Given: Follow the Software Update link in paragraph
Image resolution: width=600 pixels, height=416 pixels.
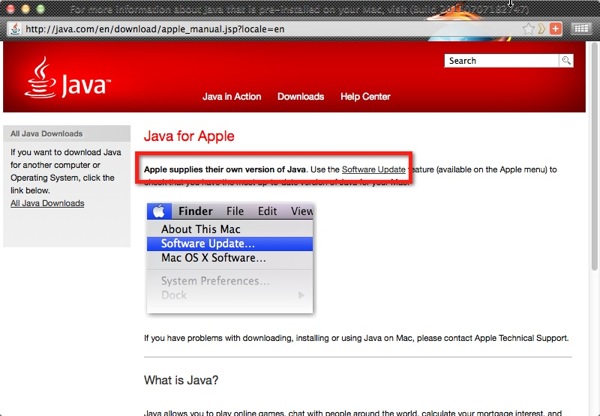Looking at the screenshot, I should tap(373, 170).
